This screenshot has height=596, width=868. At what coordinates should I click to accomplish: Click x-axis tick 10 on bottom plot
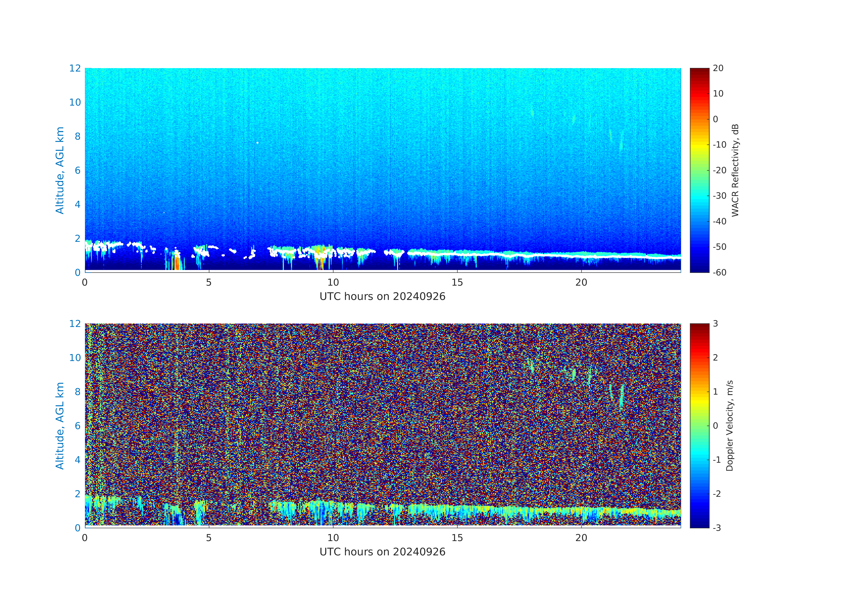click(x=333, y=538)
